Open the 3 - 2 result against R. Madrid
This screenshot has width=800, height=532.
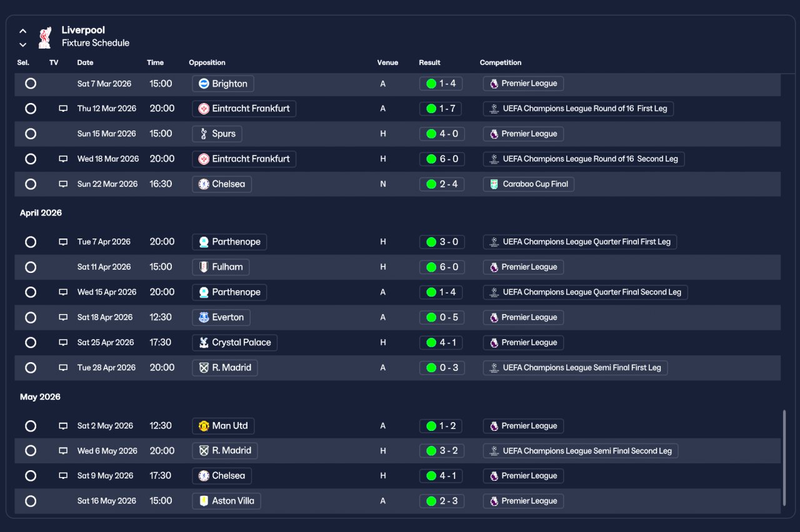(x=442, y=451)
